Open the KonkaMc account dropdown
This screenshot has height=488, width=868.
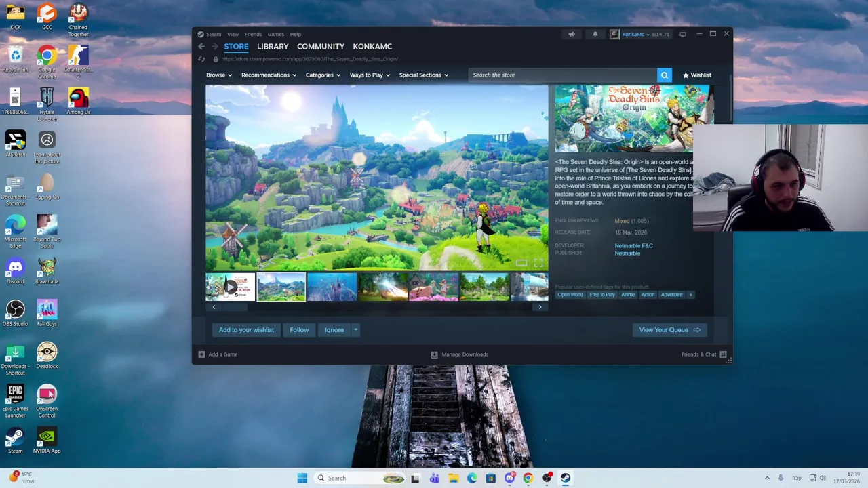635,34
